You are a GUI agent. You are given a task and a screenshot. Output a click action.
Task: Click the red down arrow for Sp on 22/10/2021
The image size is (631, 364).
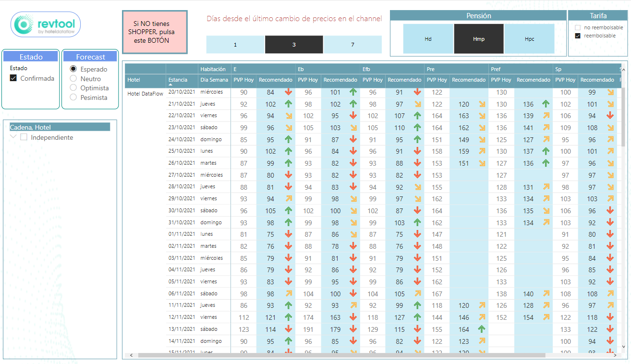pos(610,116)
